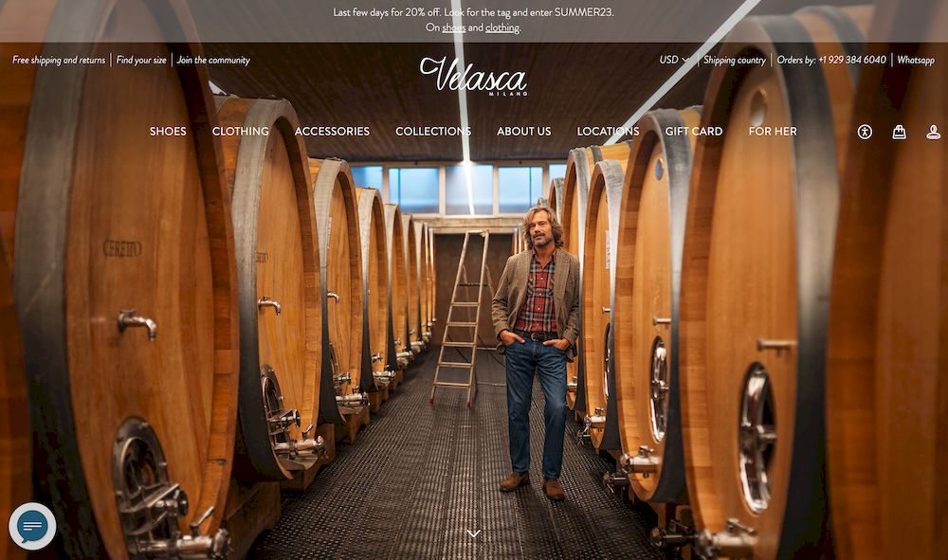This screenshot has height=560, width=948.
Task: Open the chat widget bubble
Action: coord(32,526)
